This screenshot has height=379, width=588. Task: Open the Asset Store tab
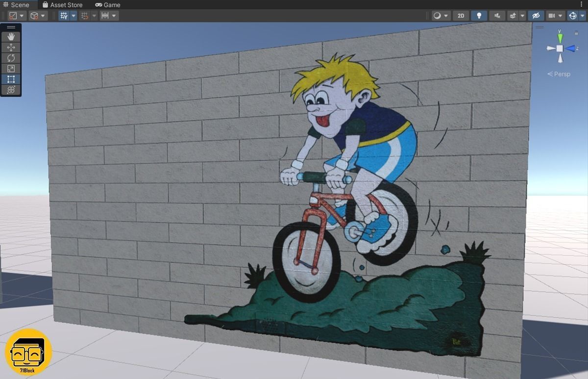62,4
